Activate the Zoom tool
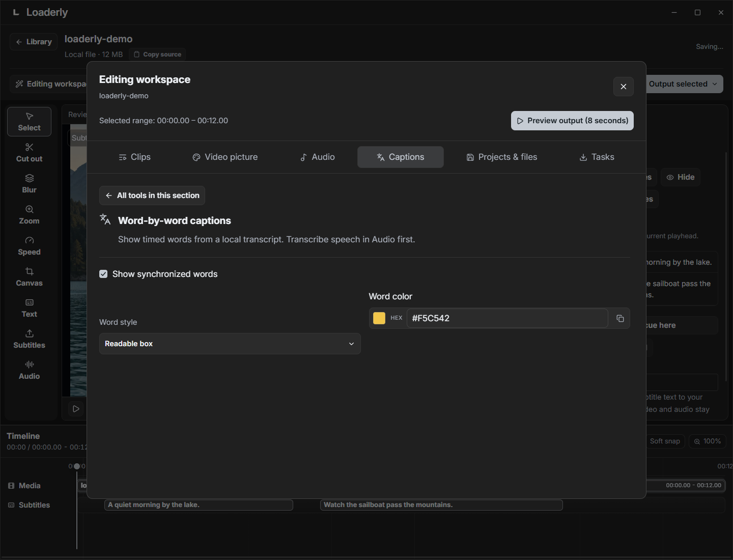 (29, 215)
